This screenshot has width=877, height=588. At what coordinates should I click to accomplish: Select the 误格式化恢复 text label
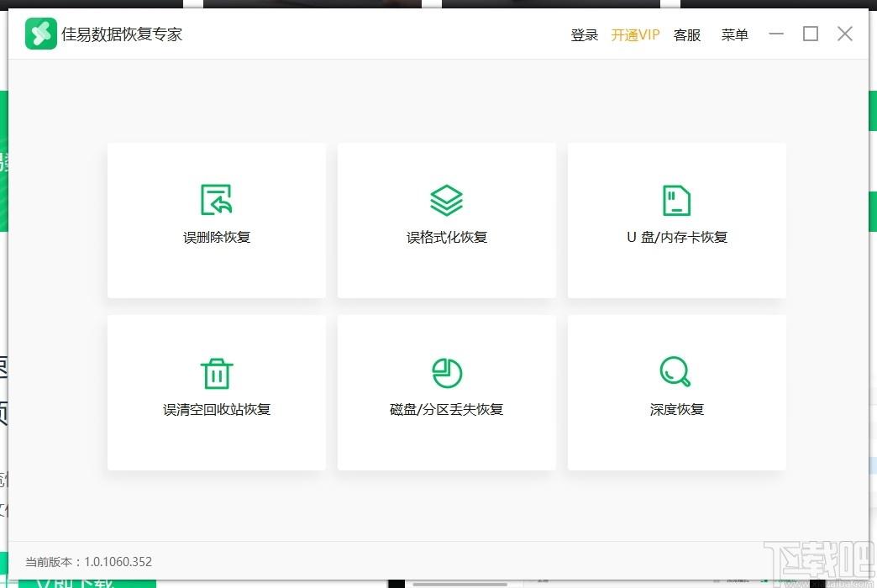447,238
